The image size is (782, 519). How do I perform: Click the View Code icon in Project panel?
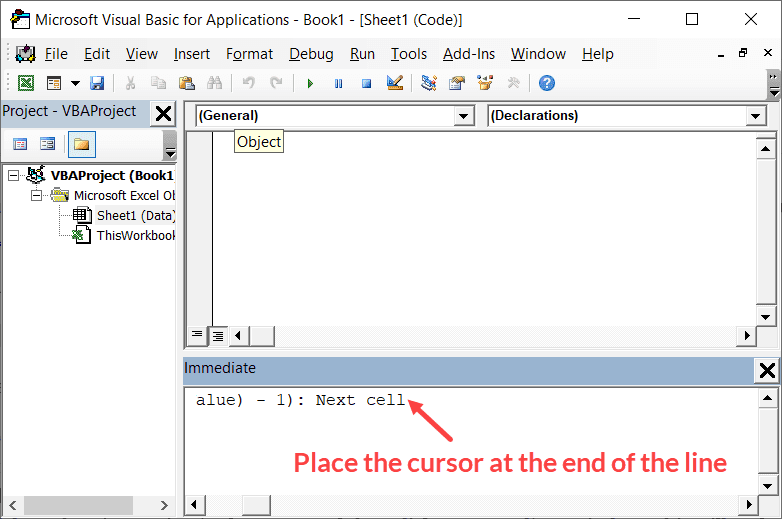pyautogui.click(x=20, y=145)
